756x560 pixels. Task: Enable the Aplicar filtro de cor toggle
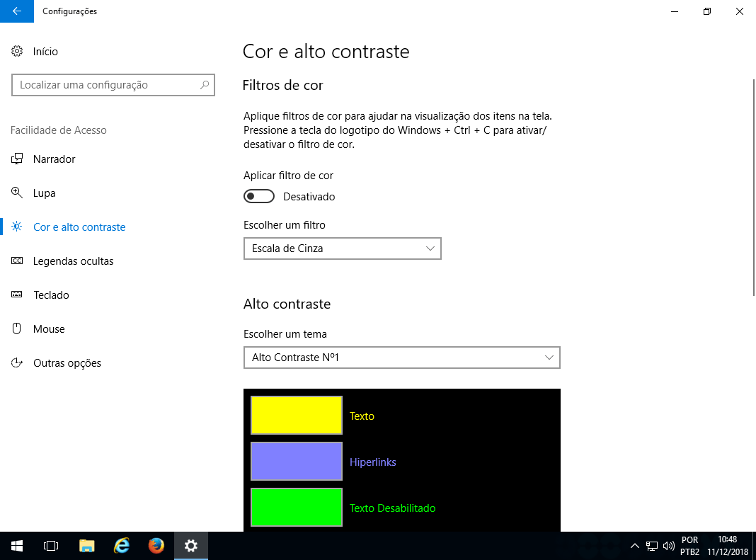(258, 196)
